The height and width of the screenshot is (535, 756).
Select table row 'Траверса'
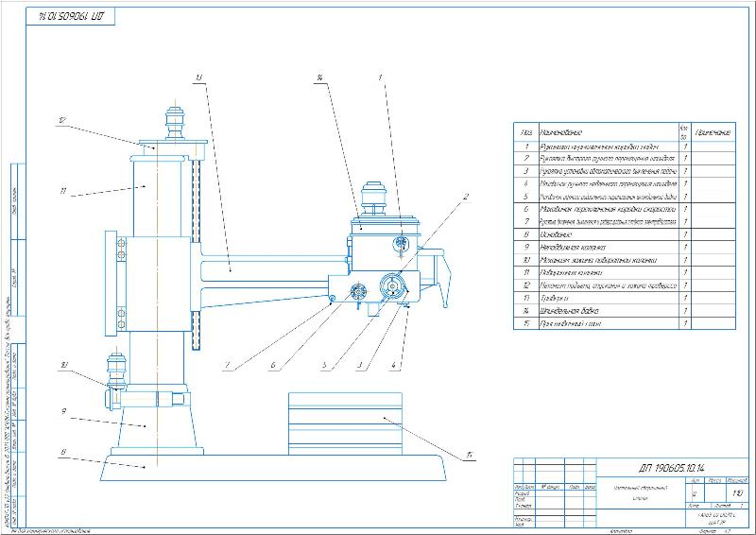(625, 298)
